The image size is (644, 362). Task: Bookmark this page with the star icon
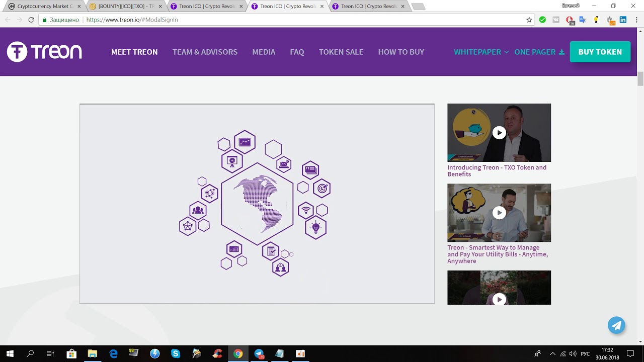[x=529, y=20]
